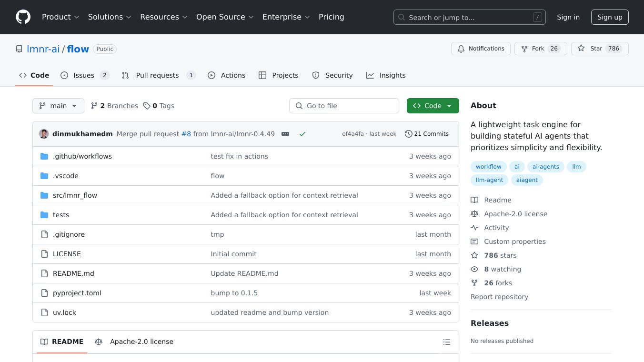View the 21 Commits history
The image size is (644, 362).
point(427,134)
